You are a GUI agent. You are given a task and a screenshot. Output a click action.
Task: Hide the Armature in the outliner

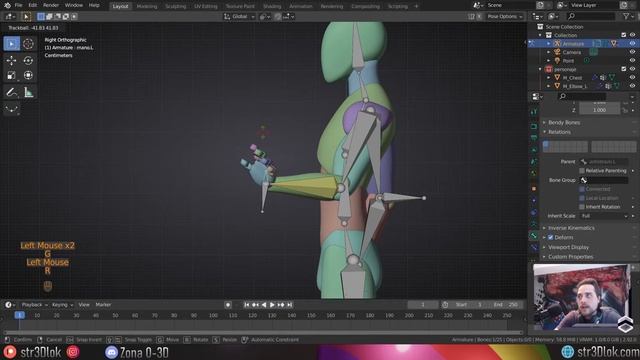point(632,44)
